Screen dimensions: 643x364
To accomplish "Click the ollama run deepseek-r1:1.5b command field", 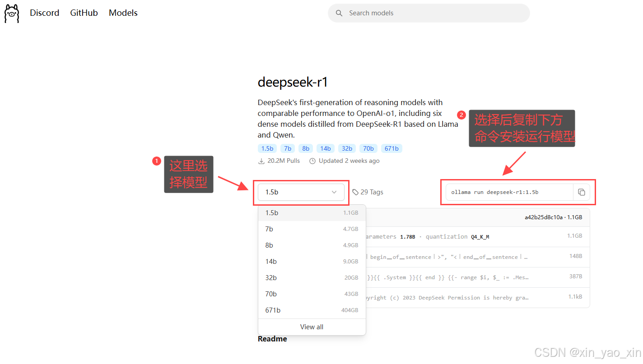I will tap(509, 192).
